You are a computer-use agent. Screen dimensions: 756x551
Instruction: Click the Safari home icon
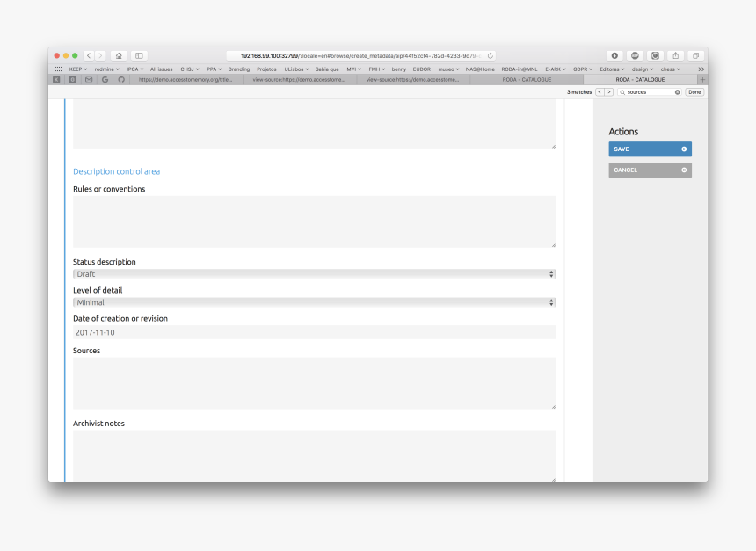click(119, 55)
